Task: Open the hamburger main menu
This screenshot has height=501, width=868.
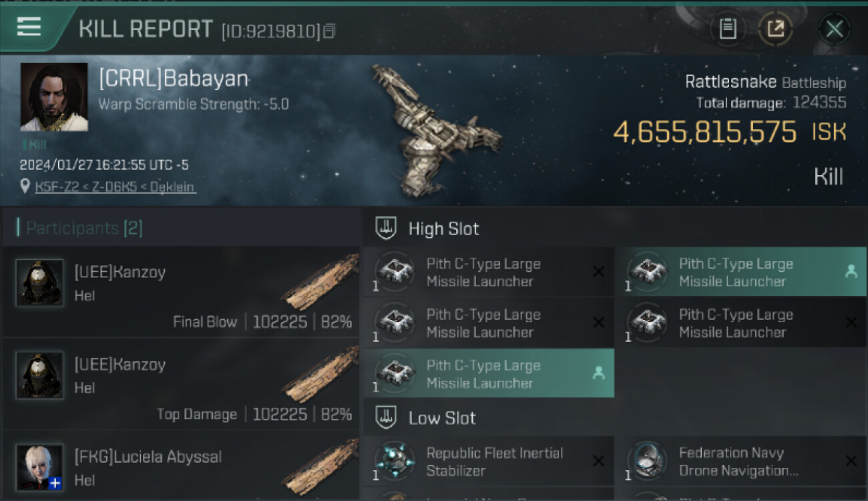Action: (x=29, y=27)
